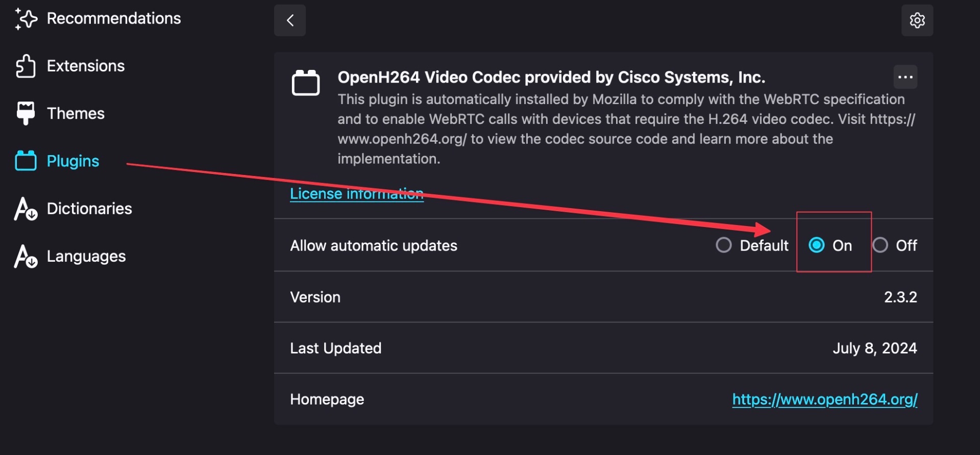Image resolution: width=980 pixels, height=455 pixels.
Task: Click the Extensions puzzle piece icon
Action: (26, 66)
